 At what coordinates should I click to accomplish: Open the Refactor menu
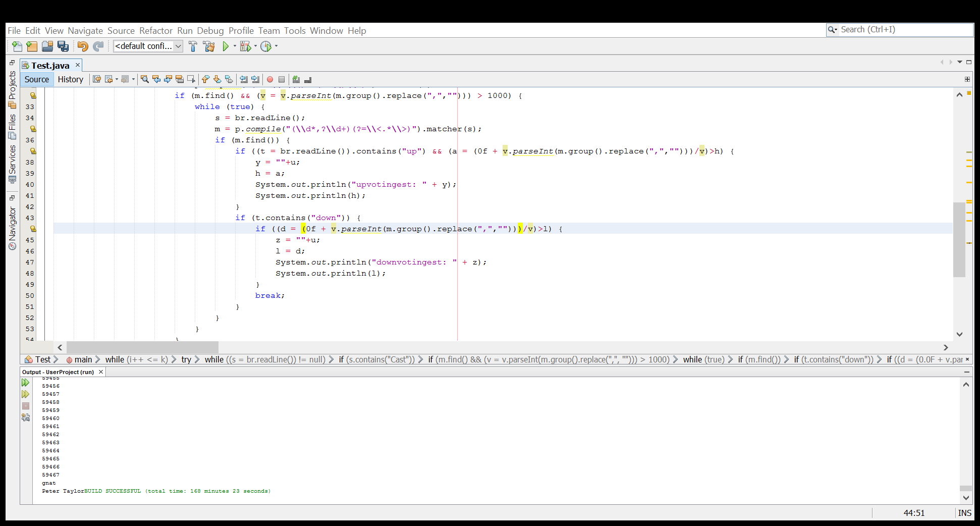(156, 31)
